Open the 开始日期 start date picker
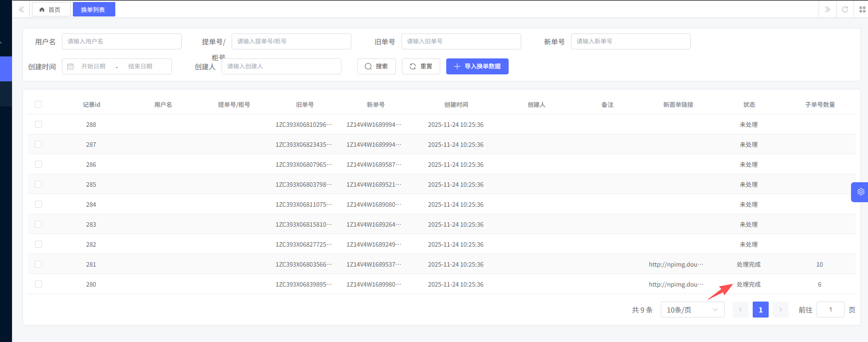Viewport: 868px width, 342px height. click(93, 66)
